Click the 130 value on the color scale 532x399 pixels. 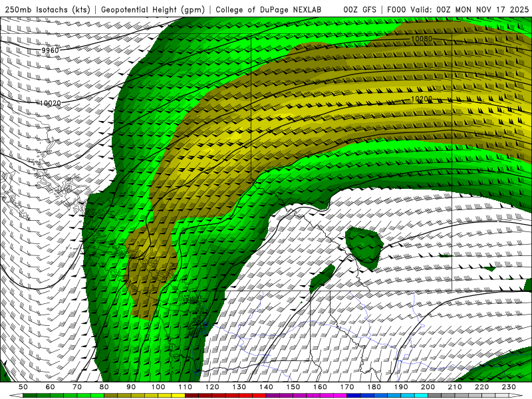click(239, 387)
